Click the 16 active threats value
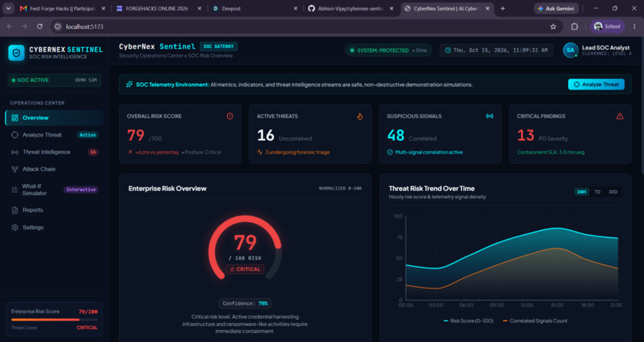Screen dimensions: 644x342 pos(266,135)
